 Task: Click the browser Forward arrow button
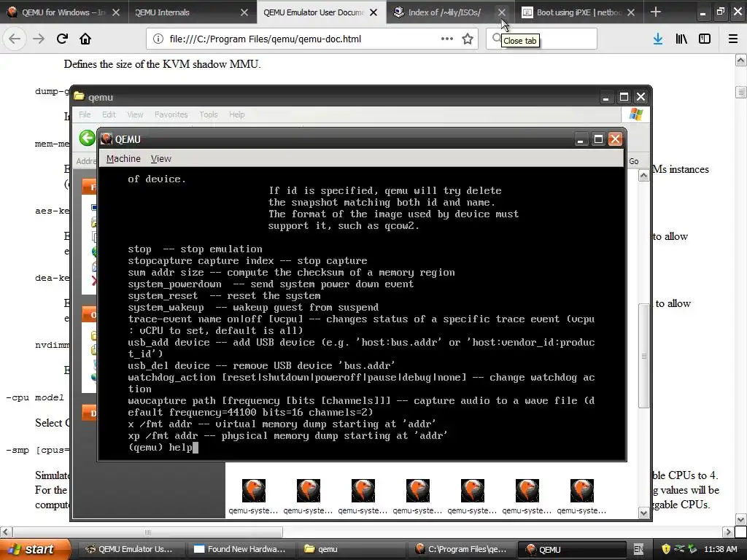tap(39, 39)
